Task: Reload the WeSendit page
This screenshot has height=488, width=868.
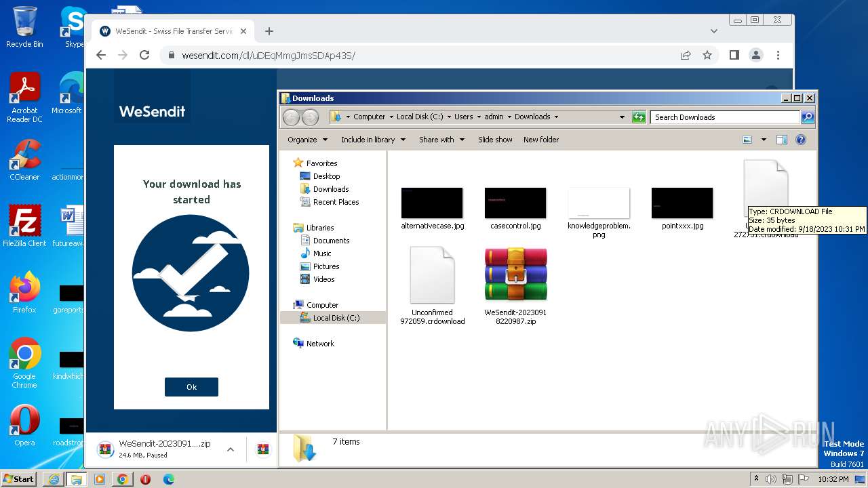Action: (144, 55)
